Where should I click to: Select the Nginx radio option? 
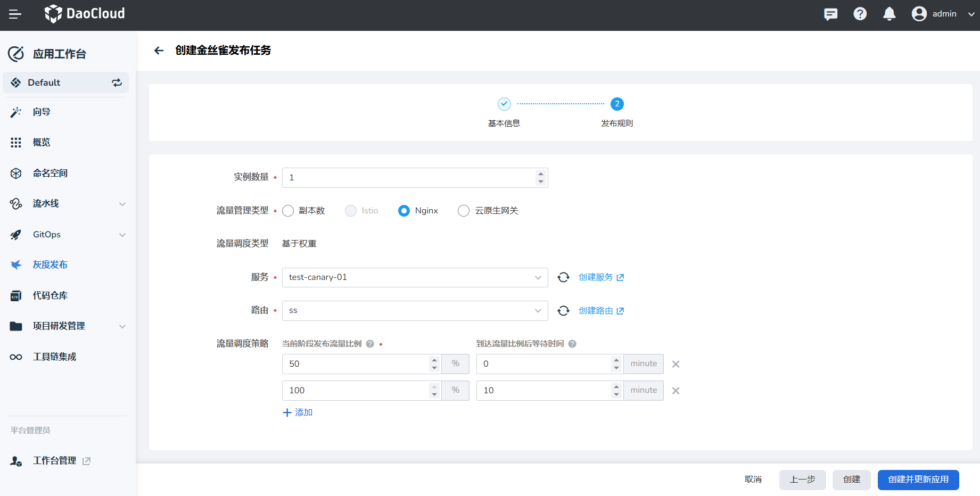[404, 211]
